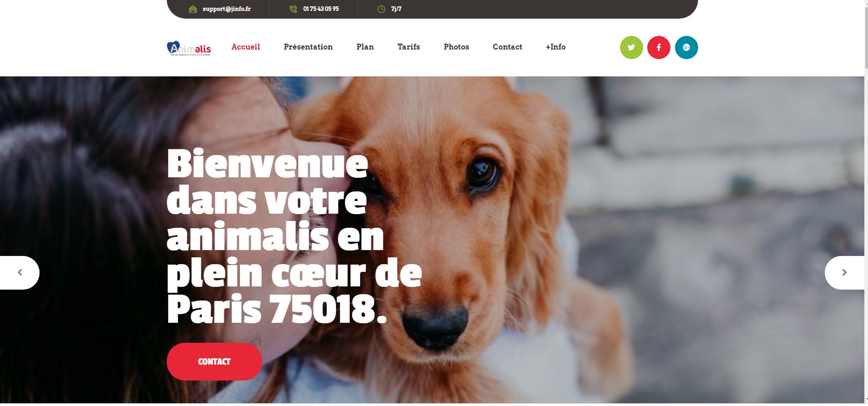This screenshot has width=868, height=406.
Task: Click the Animalis logo
Action: point(189,48)
